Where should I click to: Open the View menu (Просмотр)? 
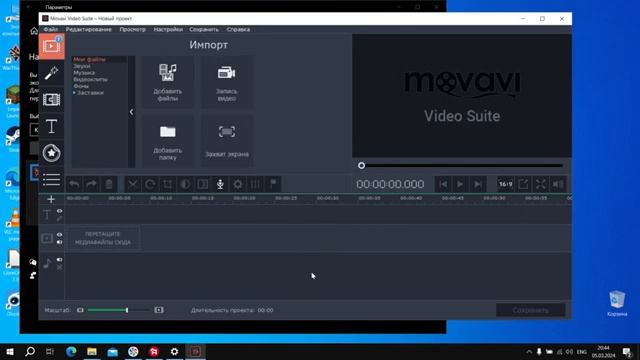pyautogui.click(x=133, y=29)
